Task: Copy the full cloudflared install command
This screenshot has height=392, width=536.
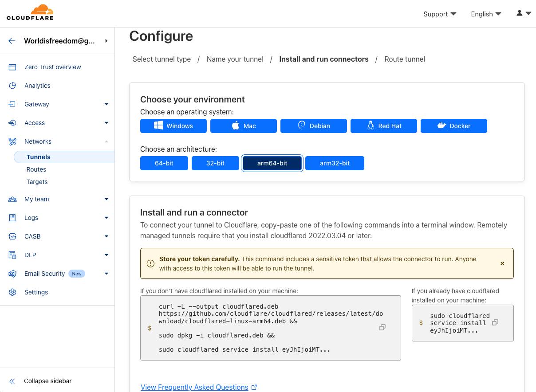Action: (382, 327)
